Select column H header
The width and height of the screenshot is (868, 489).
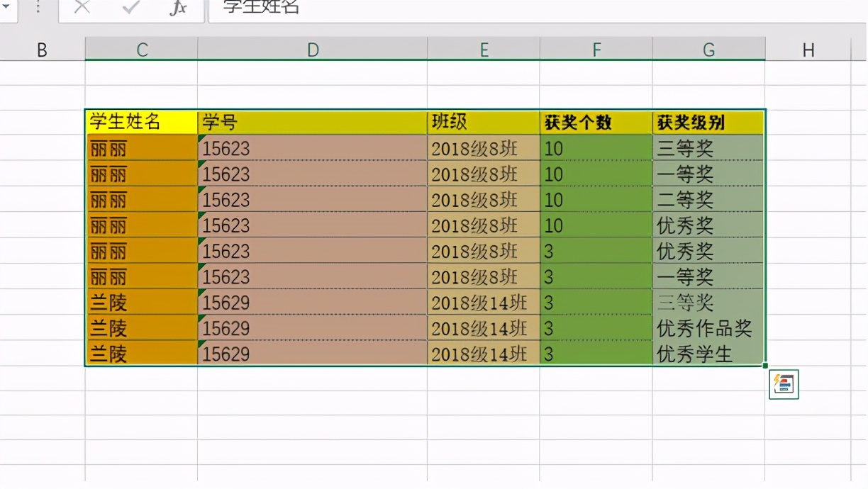[x=808, y=50]
